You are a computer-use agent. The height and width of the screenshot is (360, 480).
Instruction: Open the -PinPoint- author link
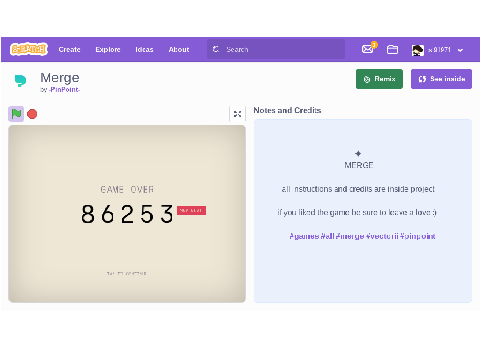click(x=64, y=90)
